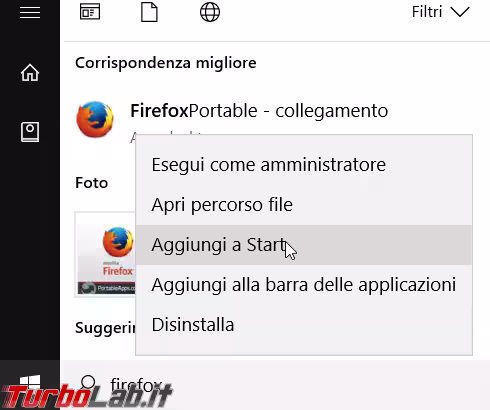Viewport: 490px width, 410px height.
Task: Open the Firefox photo thumbnail
Action: tap(105, 254)
